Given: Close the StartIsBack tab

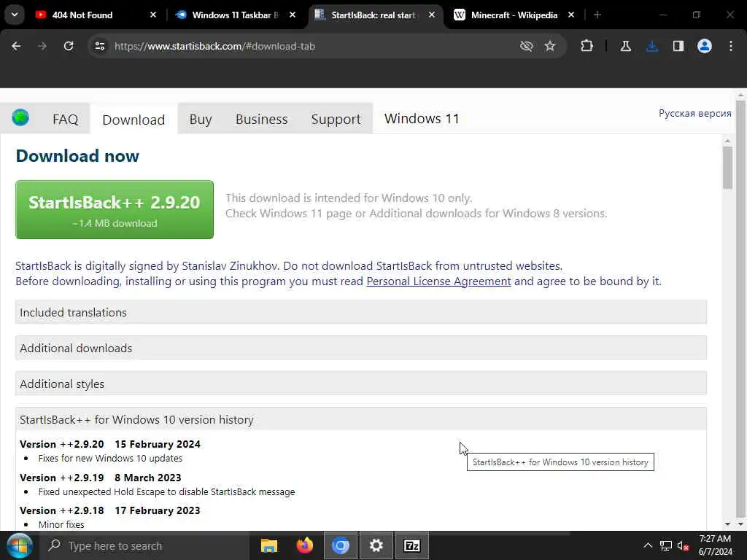Looking at the screenshot, I should pyautogui.click(x=432, y=15).
